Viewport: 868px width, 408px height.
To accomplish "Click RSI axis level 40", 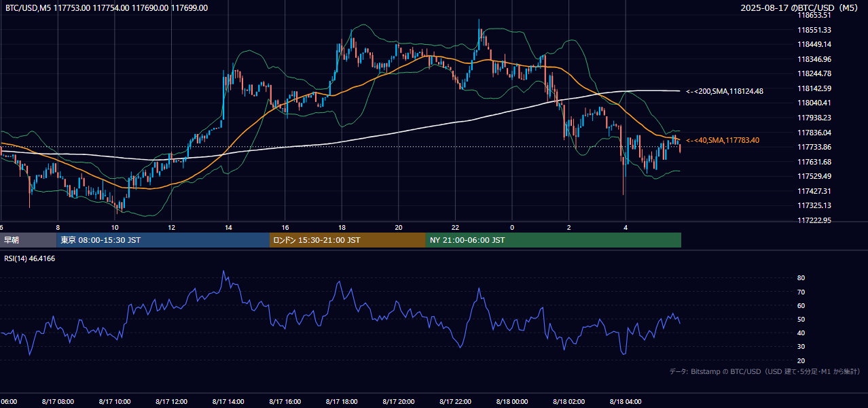I will pyautogui.click(x=801, y=333).
